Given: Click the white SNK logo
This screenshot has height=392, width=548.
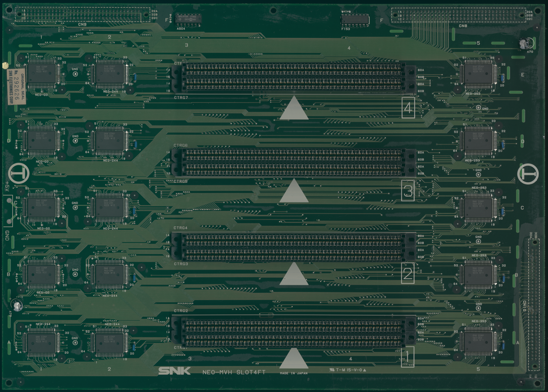Looking at the screenshot, I should (174, 371).
